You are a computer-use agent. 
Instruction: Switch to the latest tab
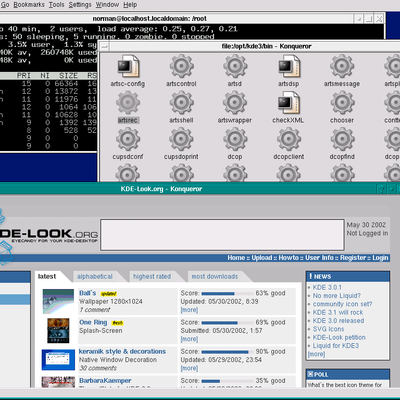(x=47, y=276)
